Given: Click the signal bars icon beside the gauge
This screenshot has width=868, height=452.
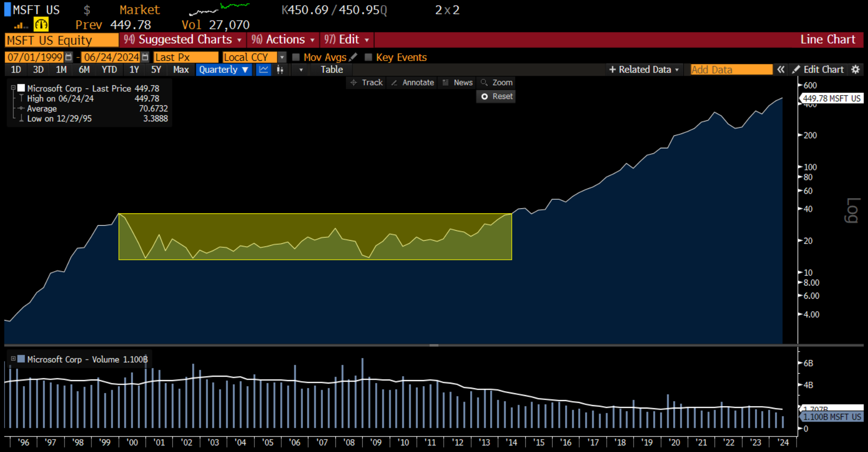Looking at the screenshot, I should click(20, 25).
